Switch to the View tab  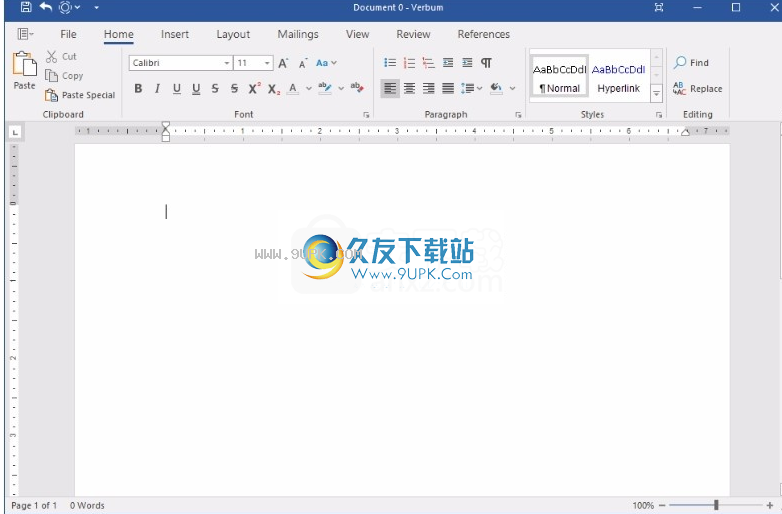click(358, 34)
